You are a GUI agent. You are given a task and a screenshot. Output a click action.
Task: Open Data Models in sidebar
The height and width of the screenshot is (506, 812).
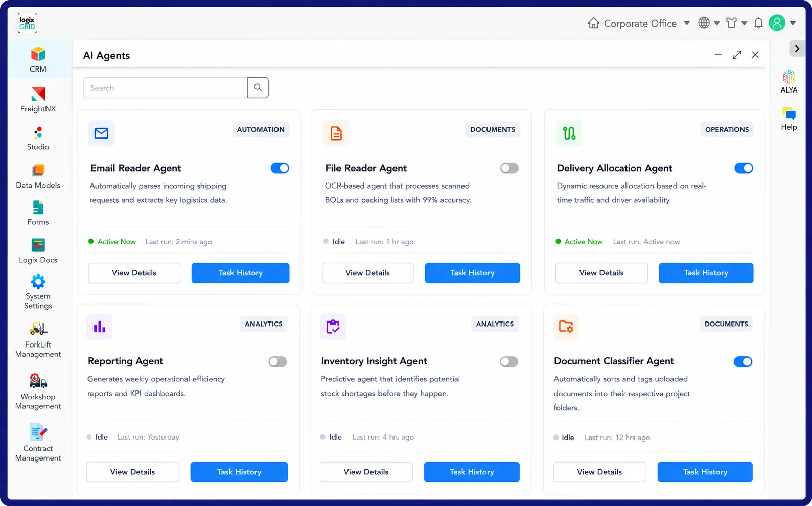(x=38, y=177)
